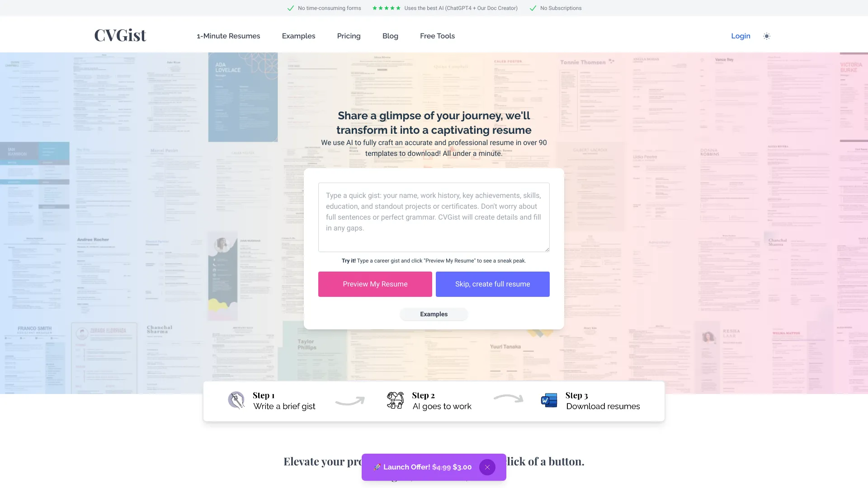The height and width of the screenshot is (488, 868).
Task: Click the checkmark icon next to No Subscriptions
Action: point(533,8)
